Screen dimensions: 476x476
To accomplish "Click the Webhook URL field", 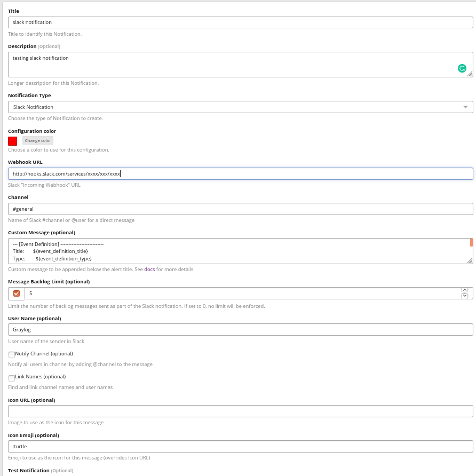I will point(240,174).
